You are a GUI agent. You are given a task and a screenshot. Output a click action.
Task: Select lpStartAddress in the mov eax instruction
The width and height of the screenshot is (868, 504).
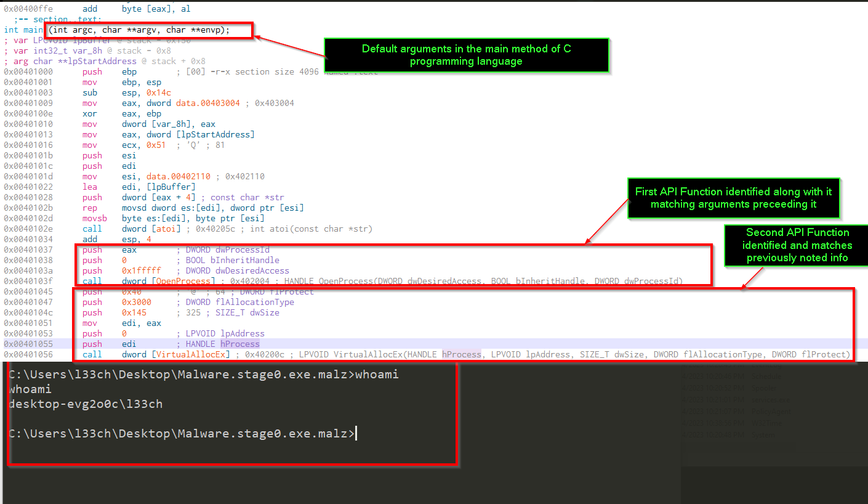click(x=215, y=134)
